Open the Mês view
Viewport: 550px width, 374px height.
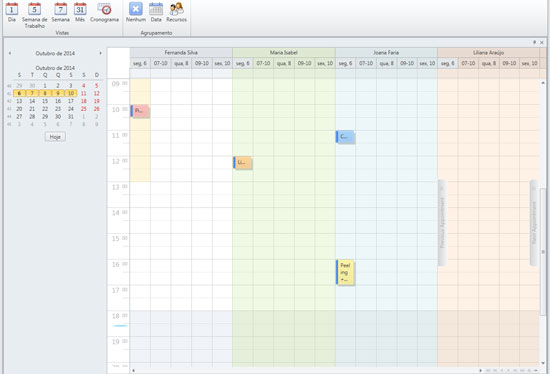coord(80,12)
